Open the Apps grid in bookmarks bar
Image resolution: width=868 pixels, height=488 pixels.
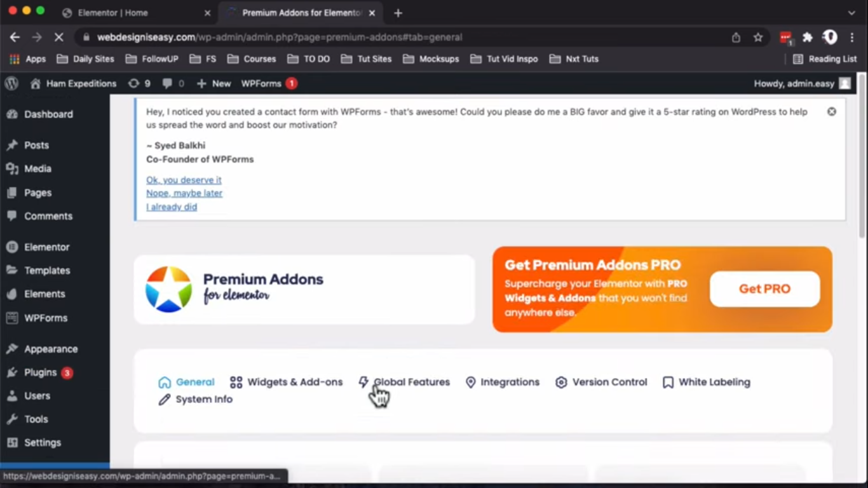(x=27, y=59)
